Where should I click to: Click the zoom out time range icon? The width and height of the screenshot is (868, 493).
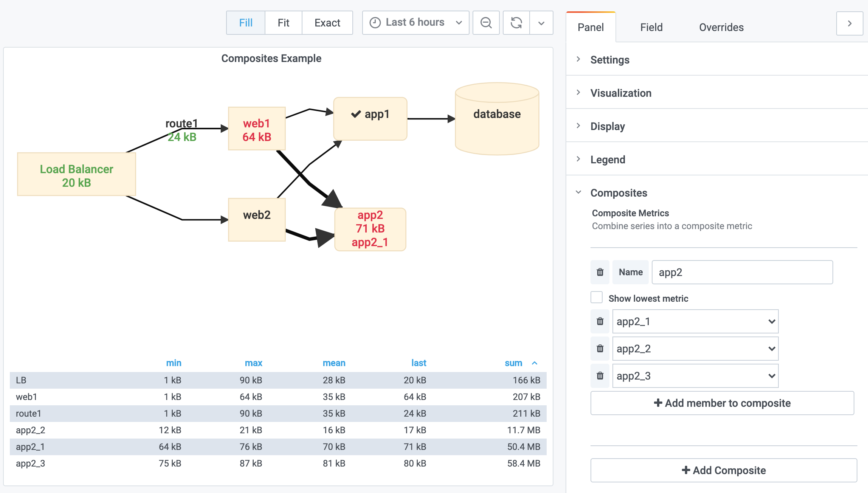(x=486, y=23)
